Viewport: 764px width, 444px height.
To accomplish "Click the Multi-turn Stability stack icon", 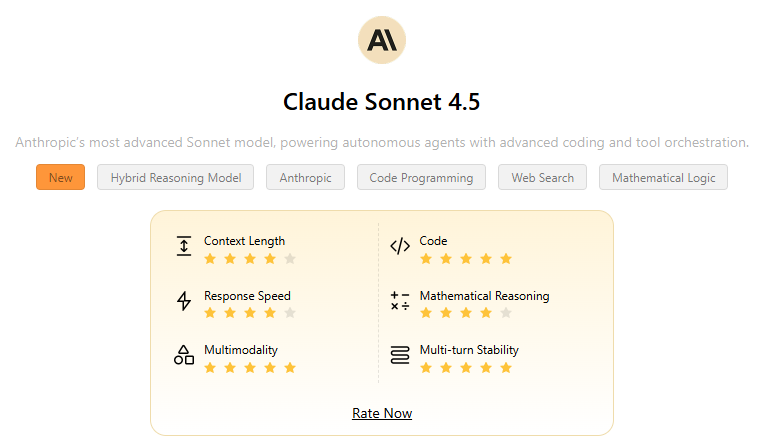I will click(x=400, y=355).
